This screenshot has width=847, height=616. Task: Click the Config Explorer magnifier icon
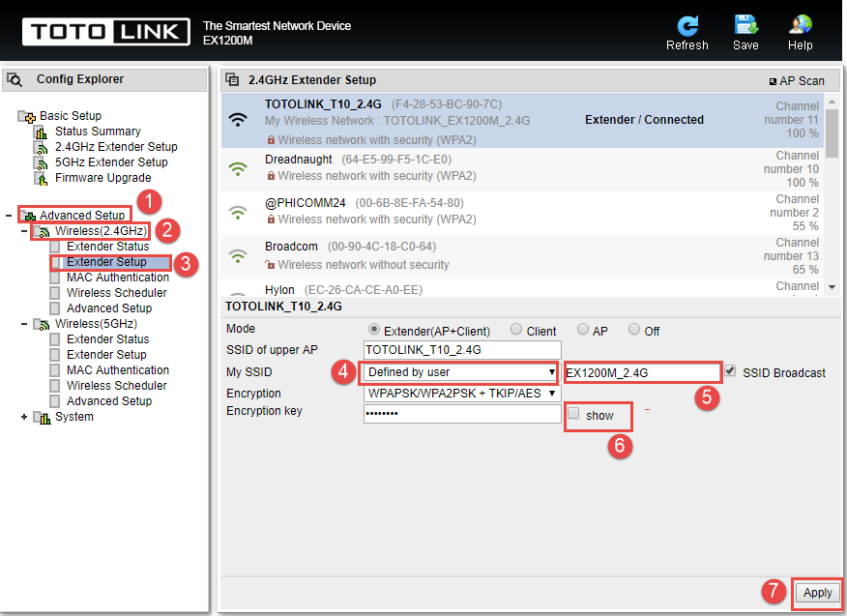[x=15, y=80]
